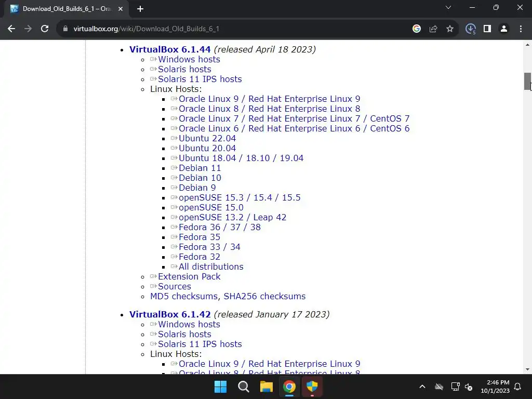The image size is (532, 399).
Task: Open Windows Security shield app
Action: coord(312,387)
